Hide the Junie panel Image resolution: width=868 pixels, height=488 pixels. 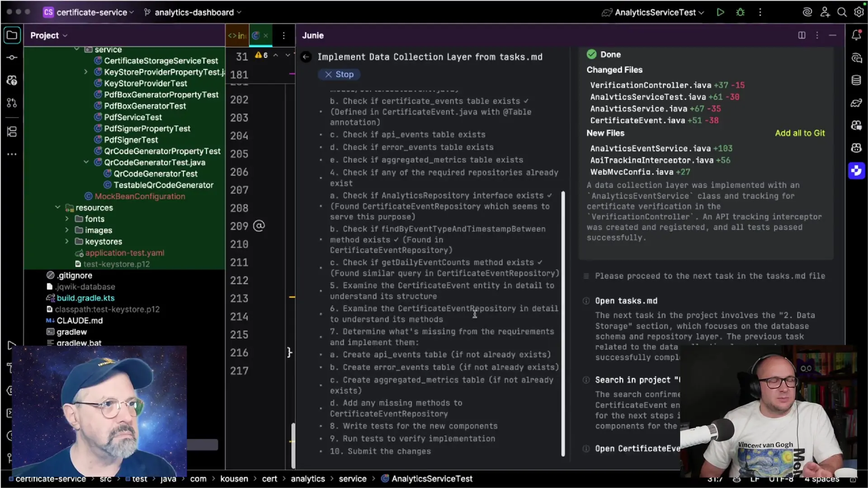pos(832,35)
